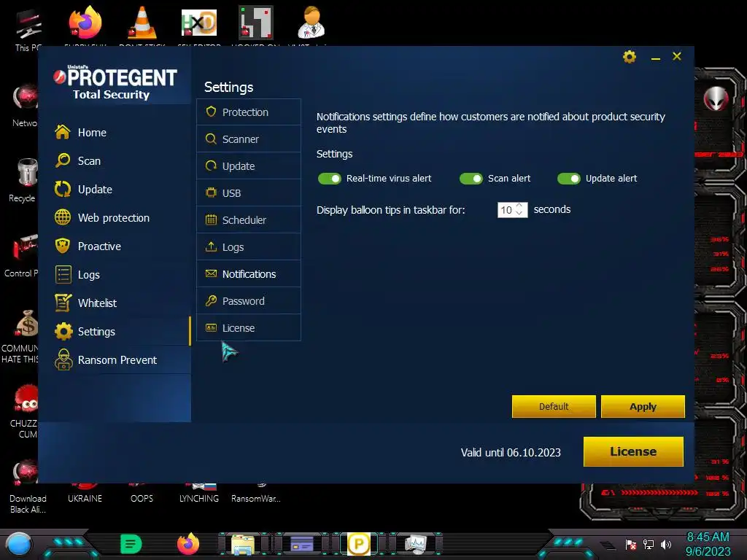This screenshot has width=747, height=560.
Task: Click the HxD desktop icon
Action: [199, 23]
